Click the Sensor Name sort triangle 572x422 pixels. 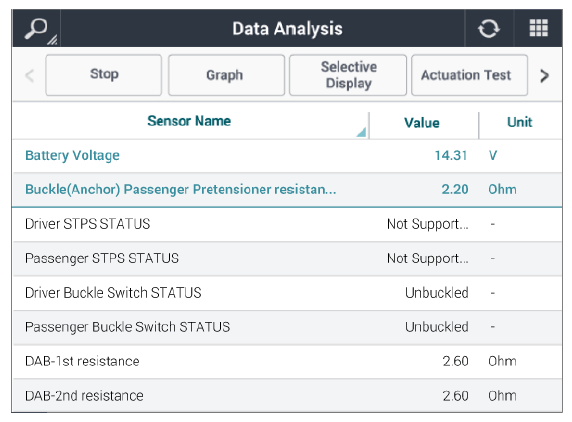362,132
